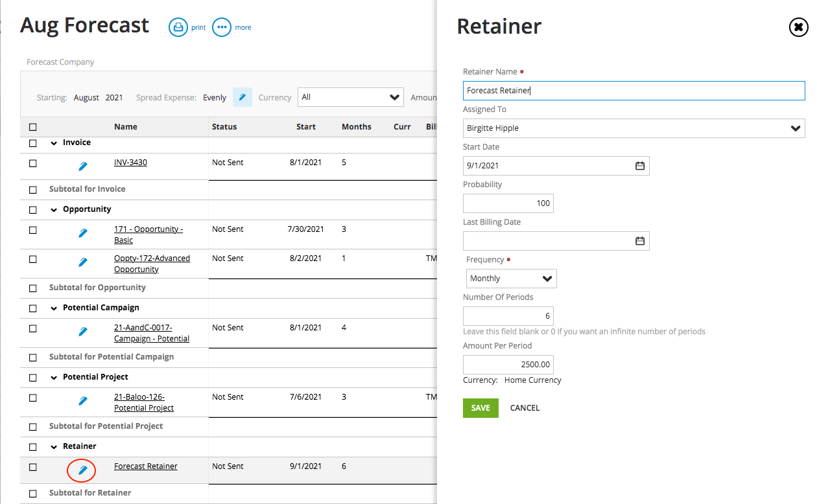Check the 21-Baloo-126-Potential Project row checkbox

click(33, 398)
